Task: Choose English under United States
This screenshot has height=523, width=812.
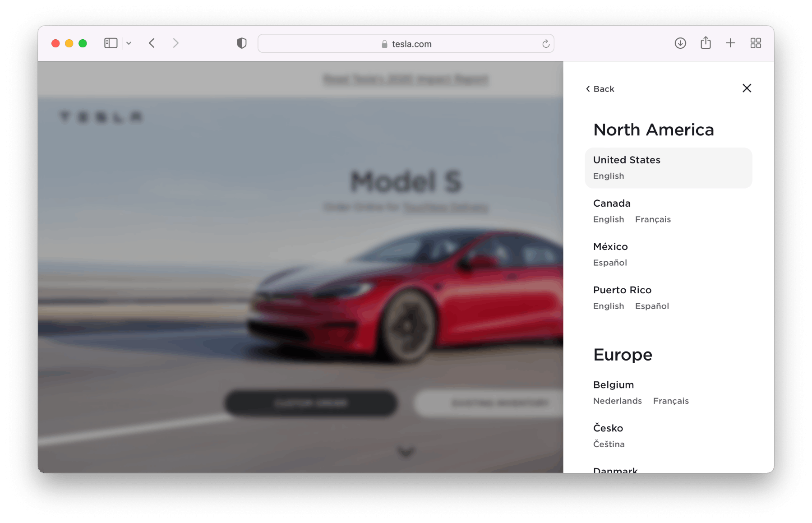Action: (x=609, y=176)
